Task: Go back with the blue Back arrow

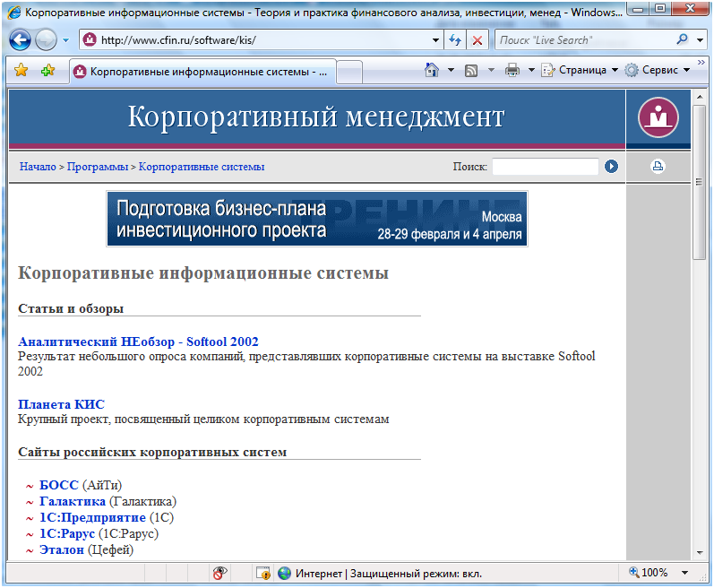Action: pyautogui.click(x=20, y=40)
